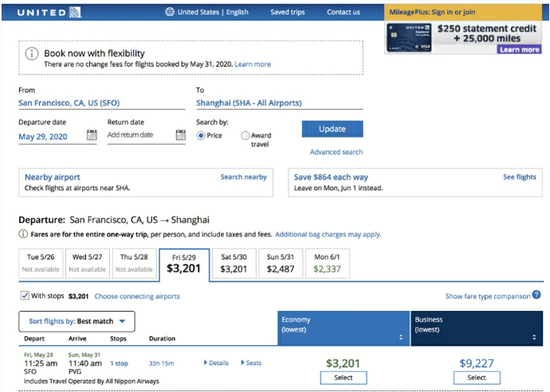The height and width of the screenshot is (392, 550).
Task: Click the United logo
Action: pos(49,12)
